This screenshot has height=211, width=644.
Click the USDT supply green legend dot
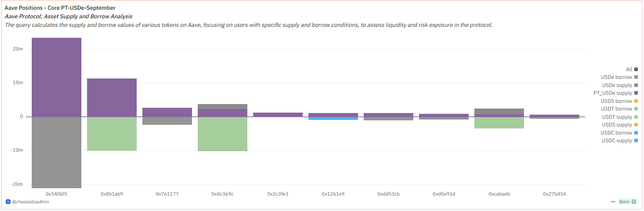(636, 117)
